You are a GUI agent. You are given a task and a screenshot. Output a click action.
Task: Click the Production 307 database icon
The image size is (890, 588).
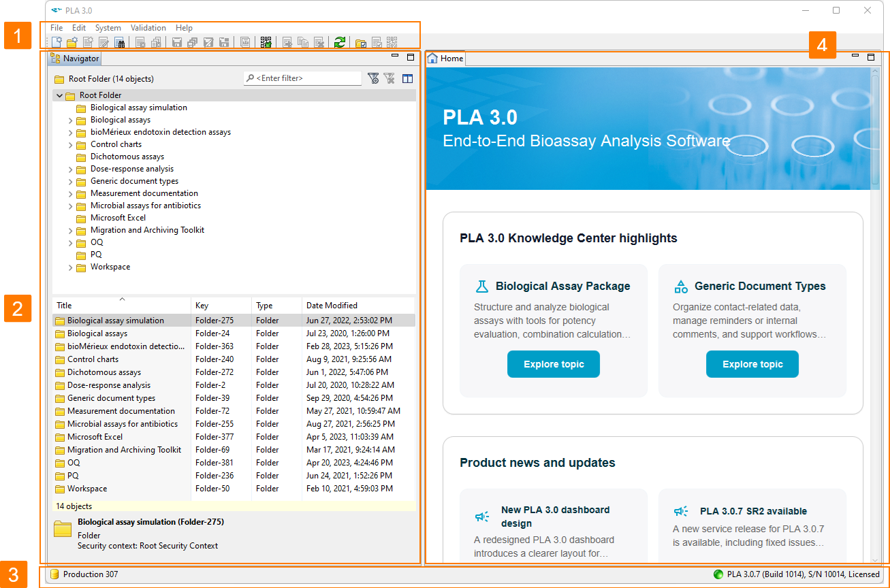click(x=55, y=574)
